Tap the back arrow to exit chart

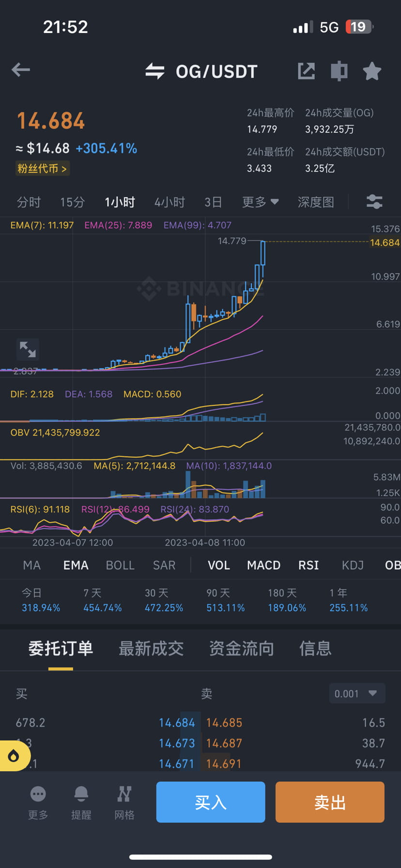click(x=20, y=70)
